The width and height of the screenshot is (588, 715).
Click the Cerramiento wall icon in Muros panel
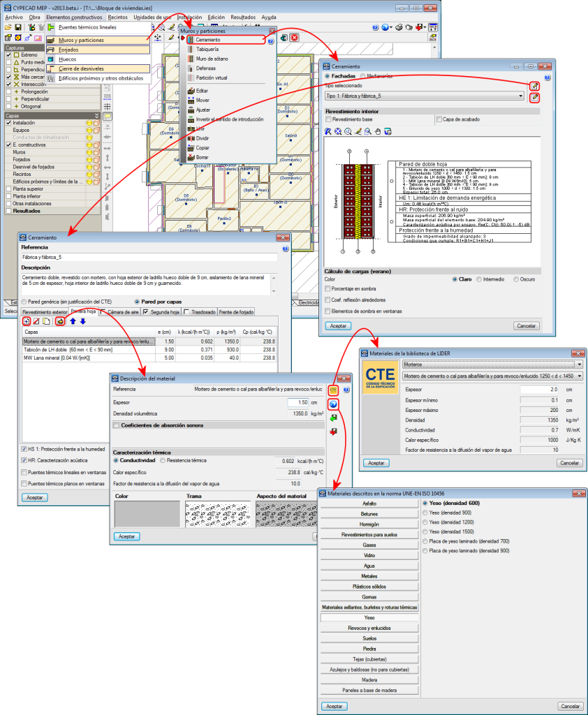coord(191,40)
